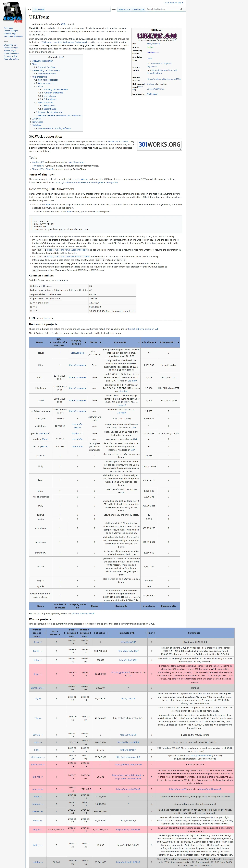Click the Search Archiveteam input field
The image size is (248, 868).
click(x=163, y=9)
